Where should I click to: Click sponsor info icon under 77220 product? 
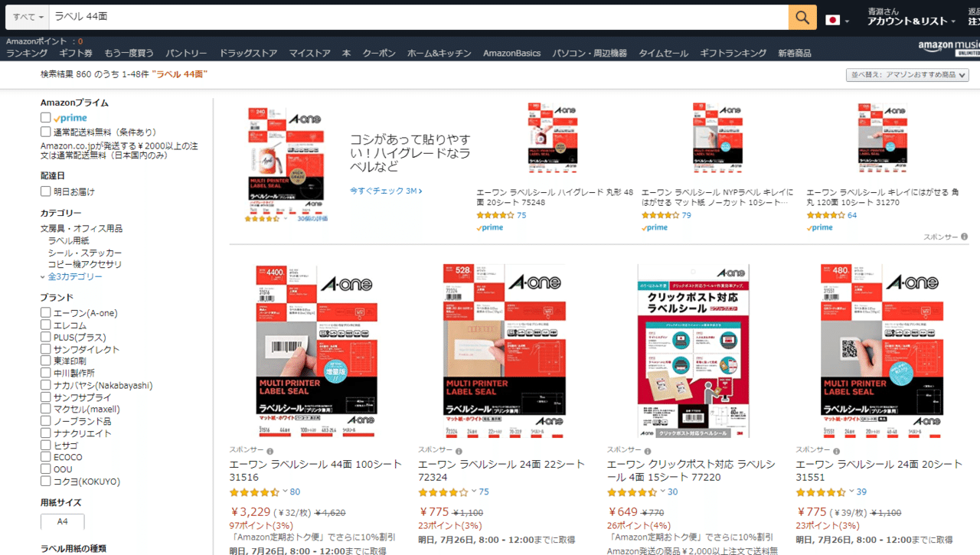(648, 452)
